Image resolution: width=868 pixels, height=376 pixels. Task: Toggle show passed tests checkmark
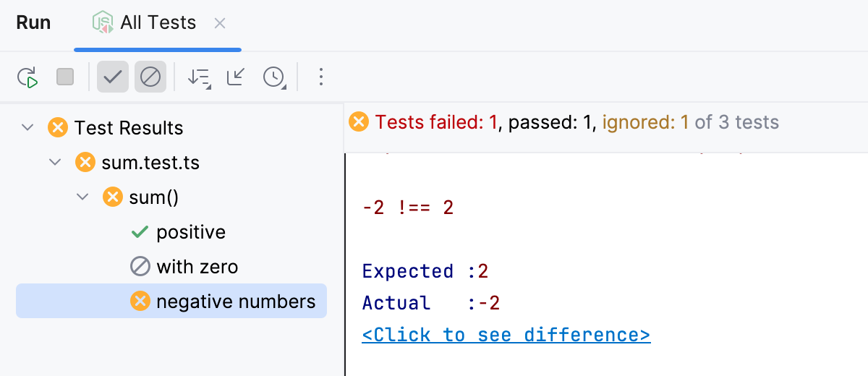[113, 77]
